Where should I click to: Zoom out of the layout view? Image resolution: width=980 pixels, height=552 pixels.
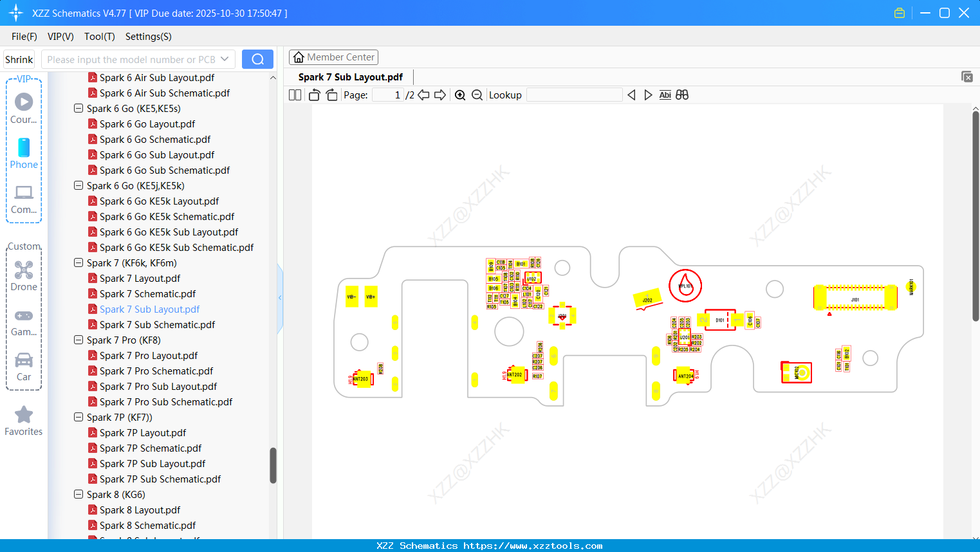click(x=477, y=95)
